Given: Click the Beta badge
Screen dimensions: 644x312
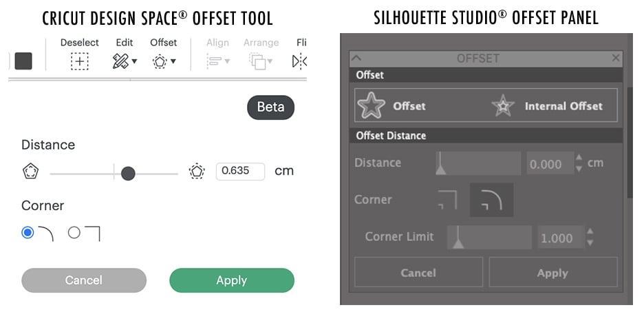Looking at the screenshot, I should 270,107.
